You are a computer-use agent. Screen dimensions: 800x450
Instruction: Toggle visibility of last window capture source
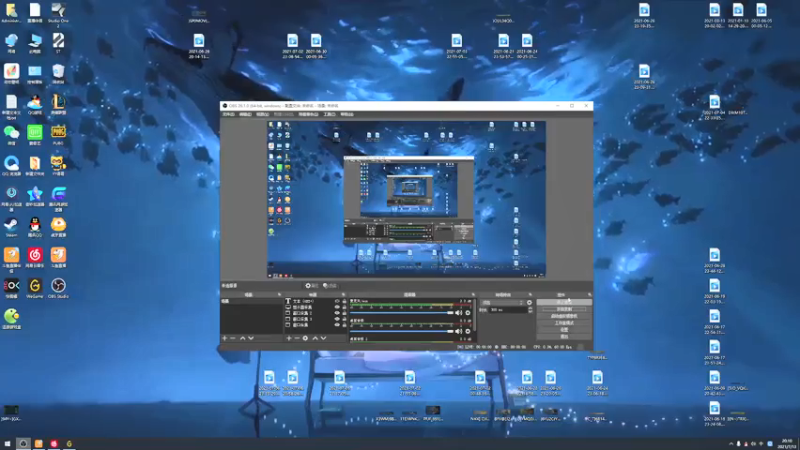pos(337,325)
